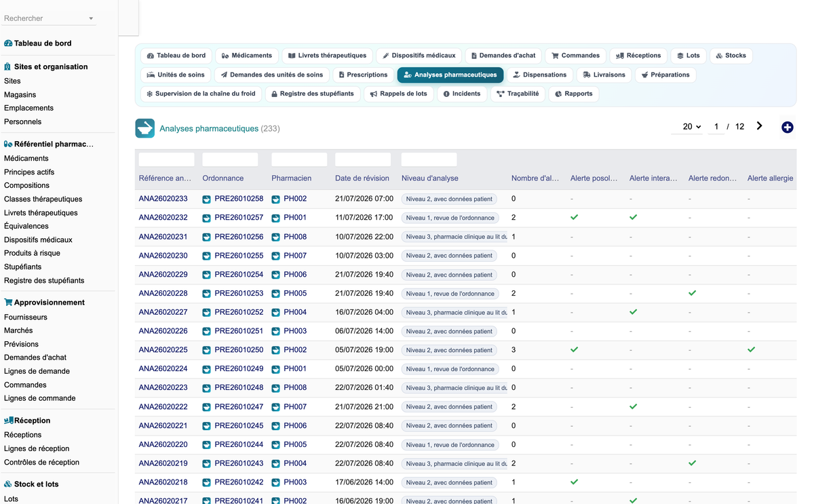Click the redundancy alert checkmark in ANA26020219 row
The image size is (814, 504).
click(692, 463)
